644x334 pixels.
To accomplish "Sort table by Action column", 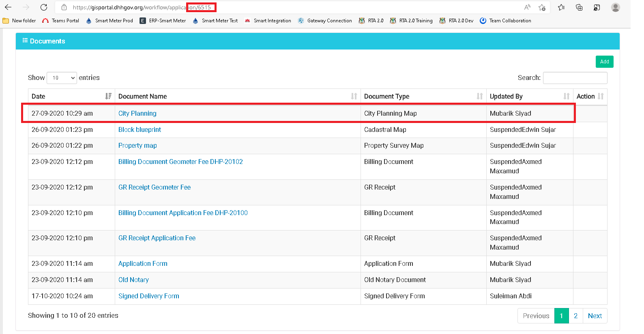I will [x=590, y=96].
